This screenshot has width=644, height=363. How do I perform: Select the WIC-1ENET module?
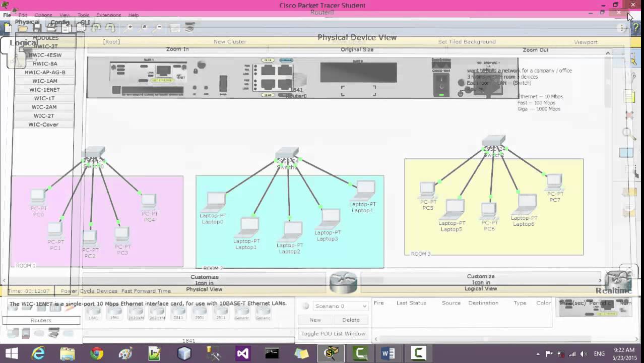[x=45, y=90]
